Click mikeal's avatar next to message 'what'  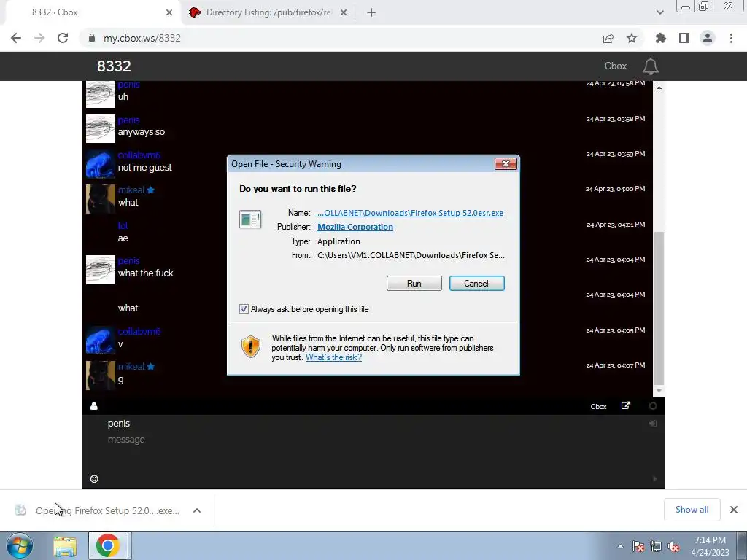101,198
